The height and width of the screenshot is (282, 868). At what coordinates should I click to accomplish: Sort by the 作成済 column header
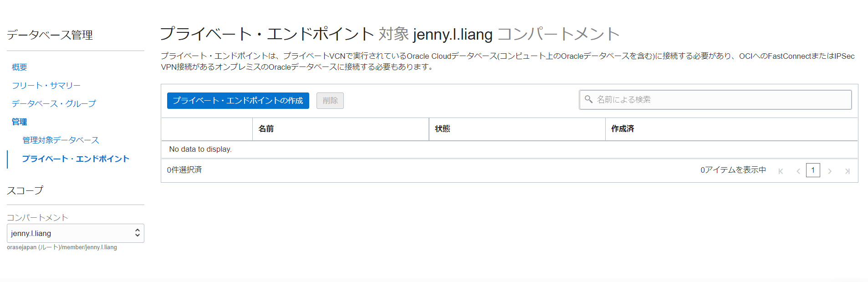[x=623, y=129]
